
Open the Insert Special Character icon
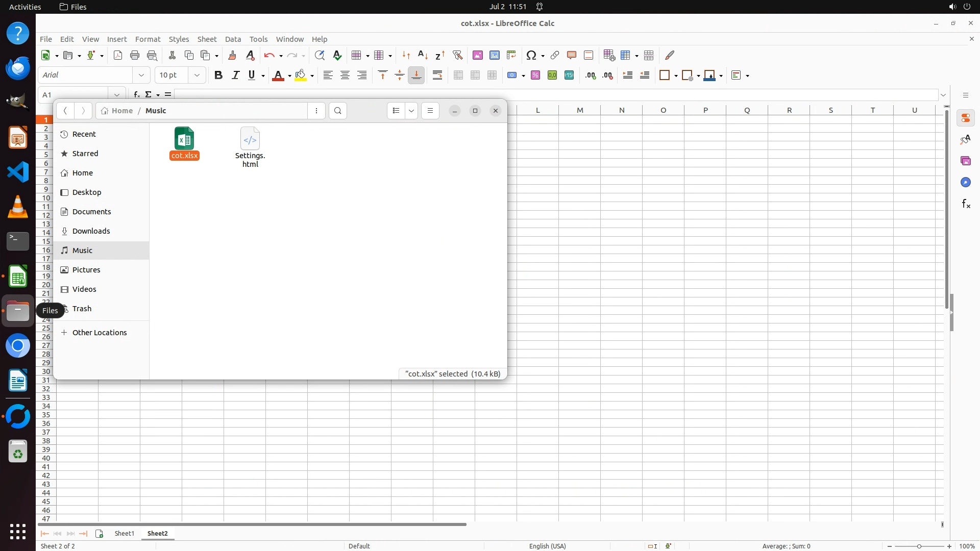click(531, 55)
